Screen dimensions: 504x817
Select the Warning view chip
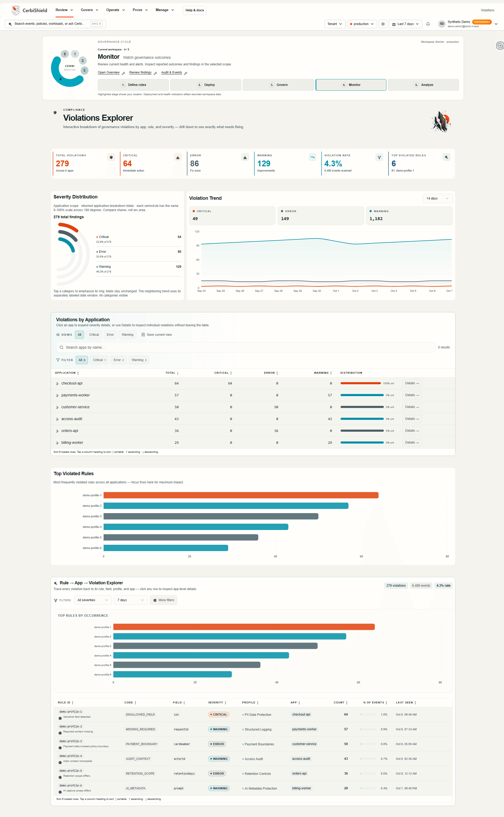tap(127, 334)
